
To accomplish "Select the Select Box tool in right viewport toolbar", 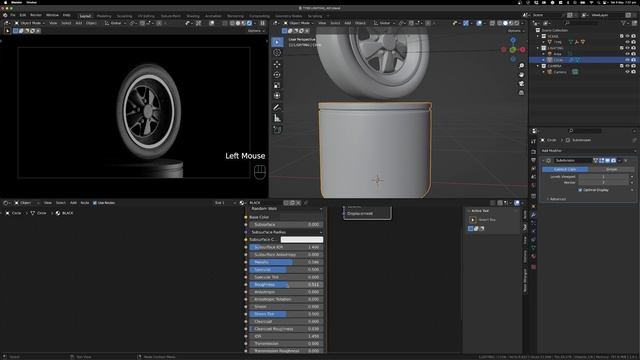I will point(277,42).
